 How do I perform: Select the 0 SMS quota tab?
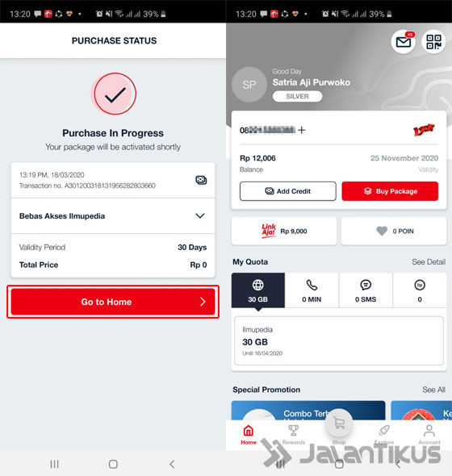coord(366,290)
